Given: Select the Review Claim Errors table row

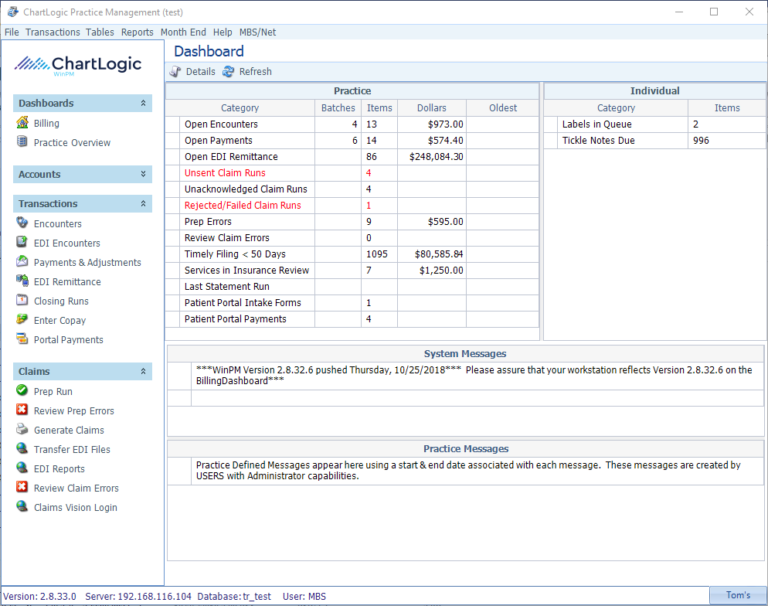Looking at the screenshot, I should click(352, 238).
